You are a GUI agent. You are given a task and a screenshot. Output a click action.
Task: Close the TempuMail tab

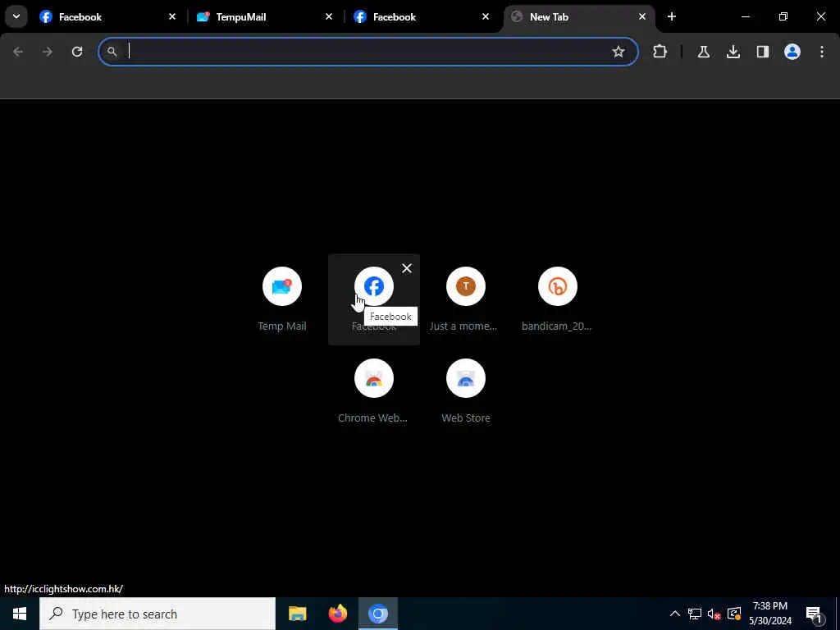pyautogui.click(x=329, y=16)
